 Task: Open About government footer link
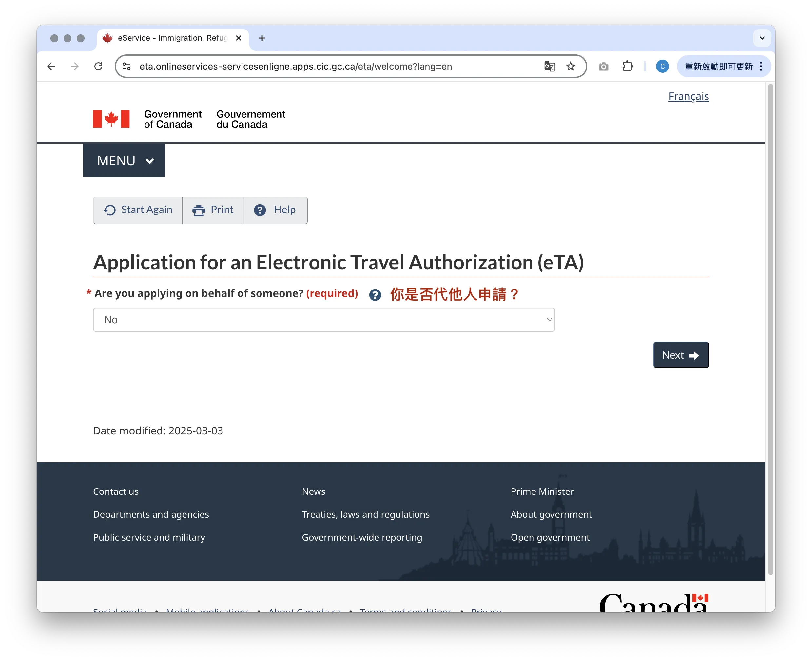coord(551,514)
